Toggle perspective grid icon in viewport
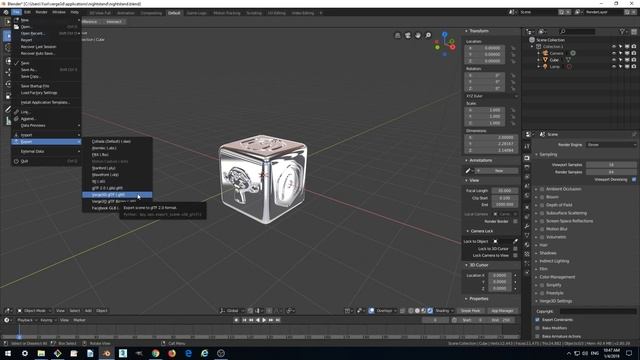 click(398, 36)
